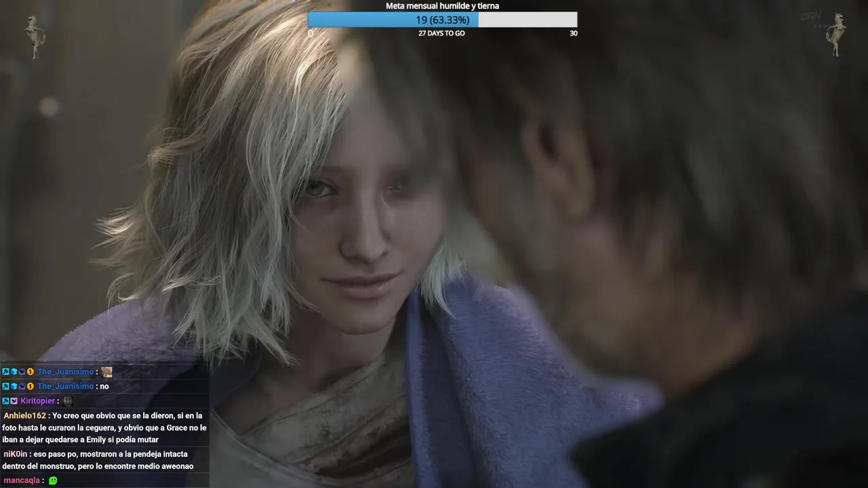
Task: Click the emote sent by The_Juanisimo
Action: 106,371
